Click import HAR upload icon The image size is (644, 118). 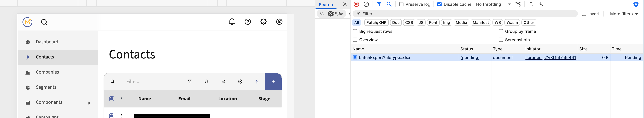coord(531,4)
